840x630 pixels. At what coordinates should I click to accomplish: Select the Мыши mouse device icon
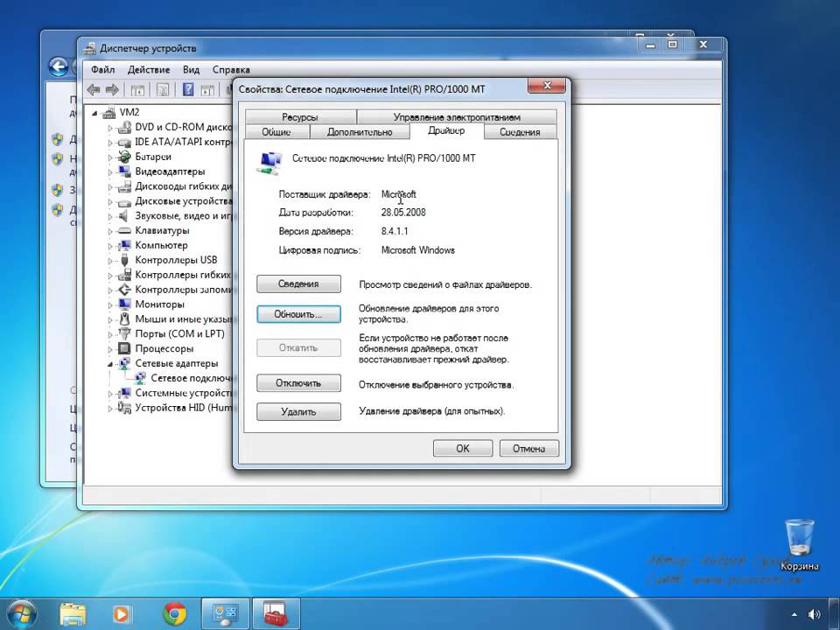[124, 319]
